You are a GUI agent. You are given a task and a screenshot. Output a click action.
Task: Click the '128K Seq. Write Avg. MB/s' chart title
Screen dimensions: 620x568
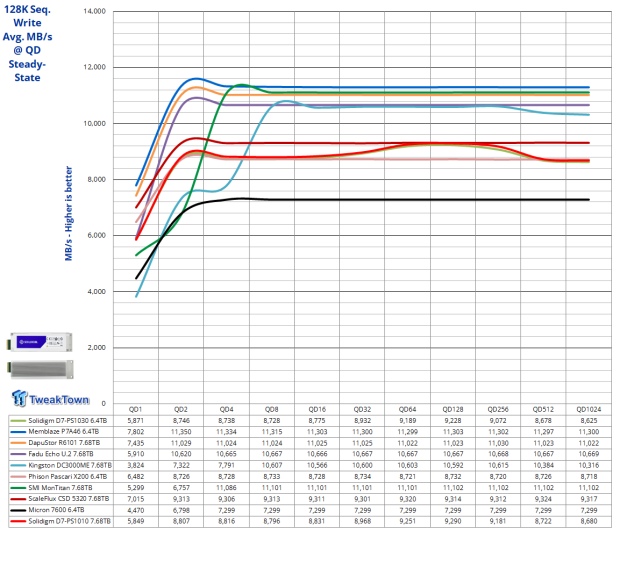point(27,44)
